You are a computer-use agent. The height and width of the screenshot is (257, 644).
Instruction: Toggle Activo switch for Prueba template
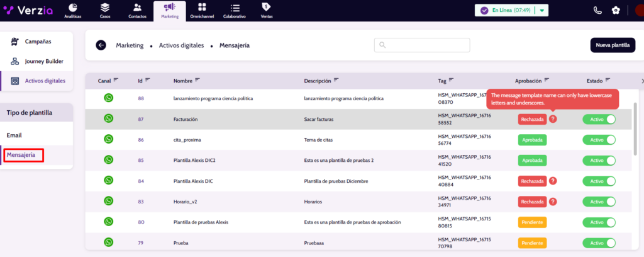click(599, 243)
